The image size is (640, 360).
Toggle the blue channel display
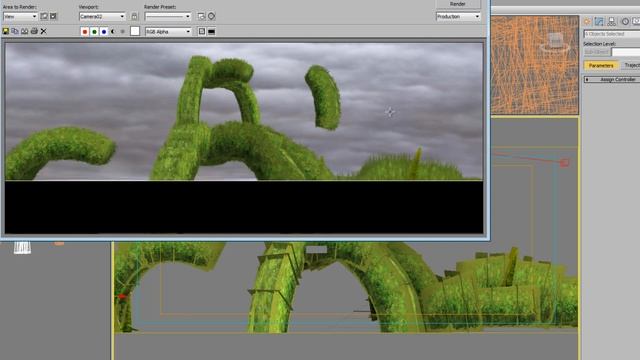[104, 31]
